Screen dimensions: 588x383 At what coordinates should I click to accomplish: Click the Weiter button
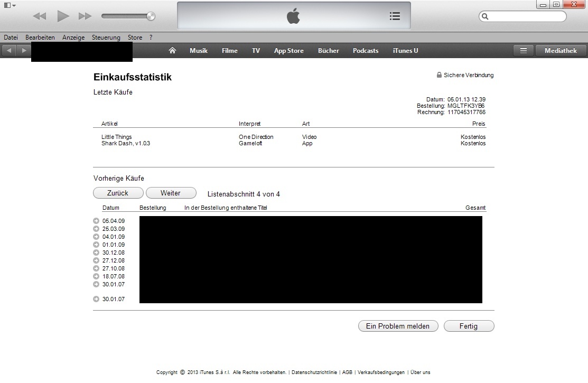tap(171, 193)
